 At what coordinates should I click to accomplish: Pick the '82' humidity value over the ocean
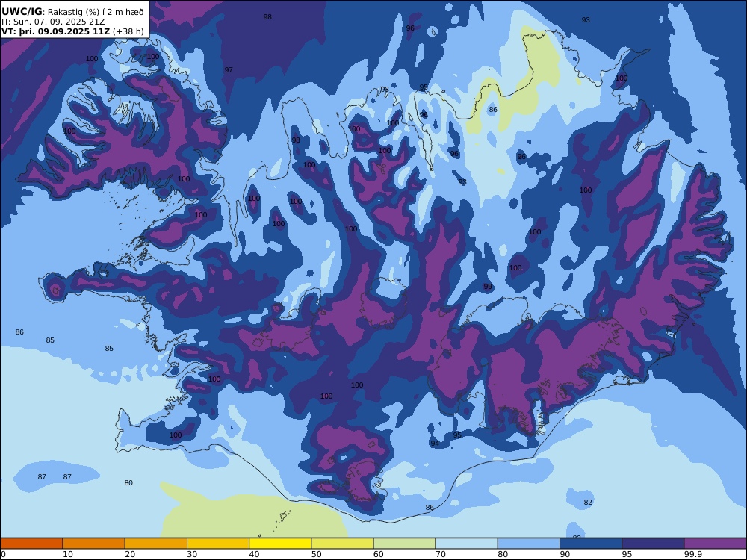tap(588, 503)
